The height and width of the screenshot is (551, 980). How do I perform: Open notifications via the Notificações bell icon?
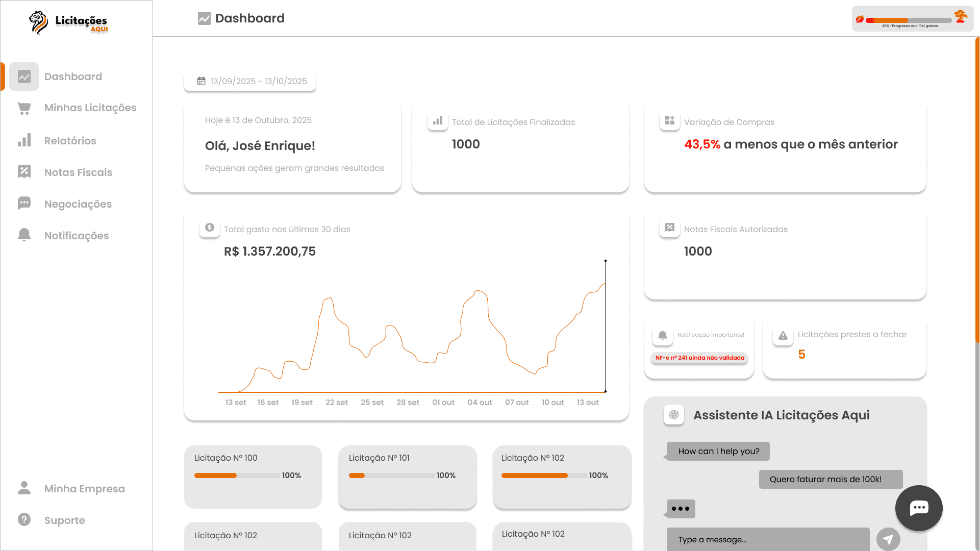pos(23,235)
